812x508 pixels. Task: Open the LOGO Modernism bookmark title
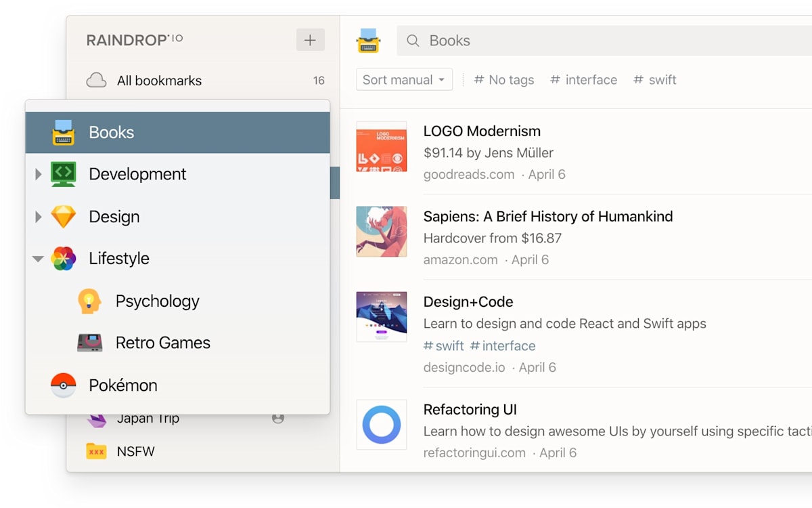coord(482,131)
